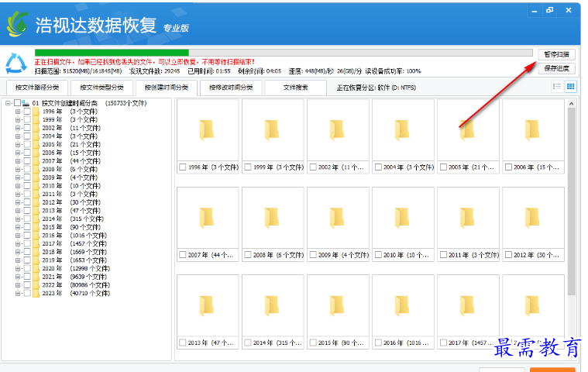Click the blue recycle arrows scan icon

16,64
